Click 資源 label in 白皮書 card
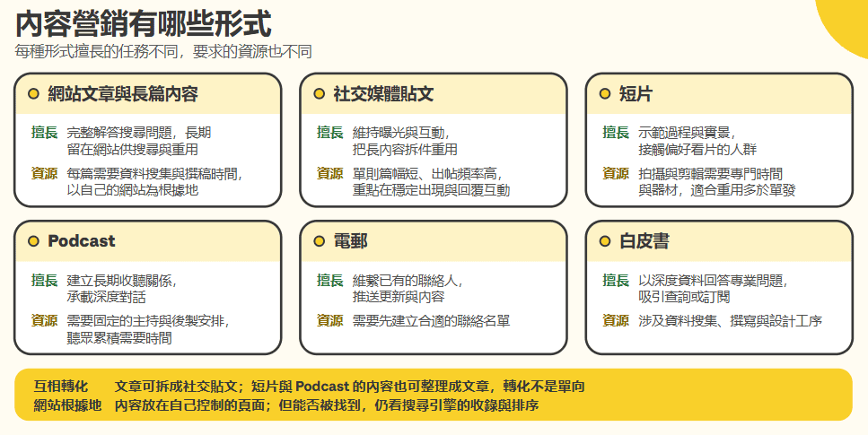The width and height of the screenshot is (868, 435). point(616,321)
